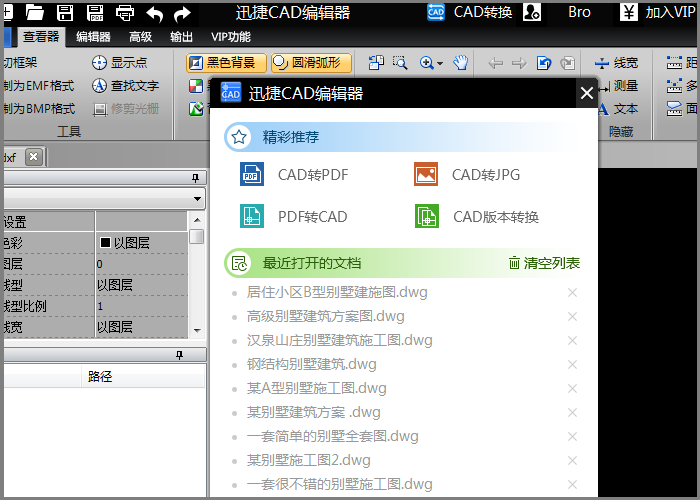This screenshot has height=500, width=700.
Task: Click the save floppy disk icon
Action: (65, 12)
